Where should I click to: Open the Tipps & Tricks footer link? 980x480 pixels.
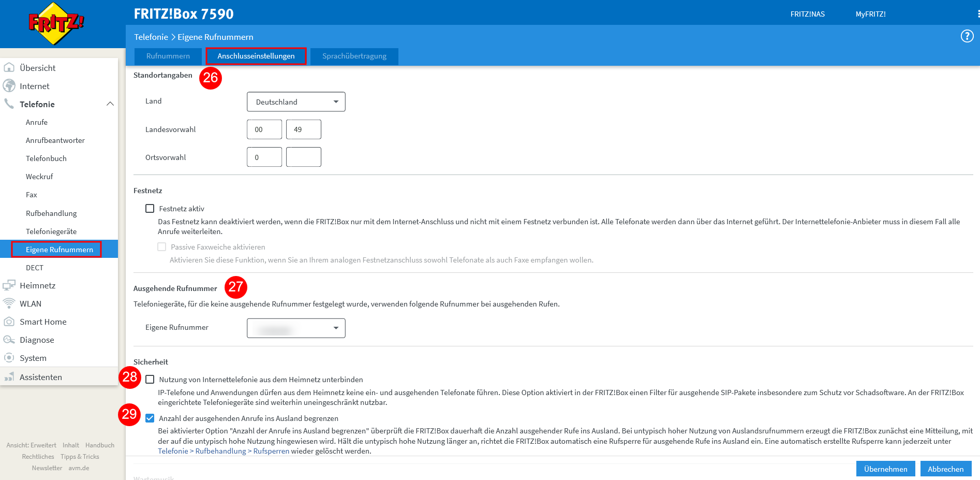pos(80,457)
